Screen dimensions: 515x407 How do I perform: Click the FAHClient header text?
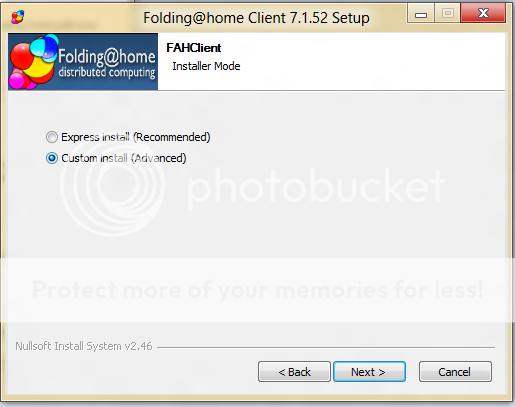click(x=194, y=48)
